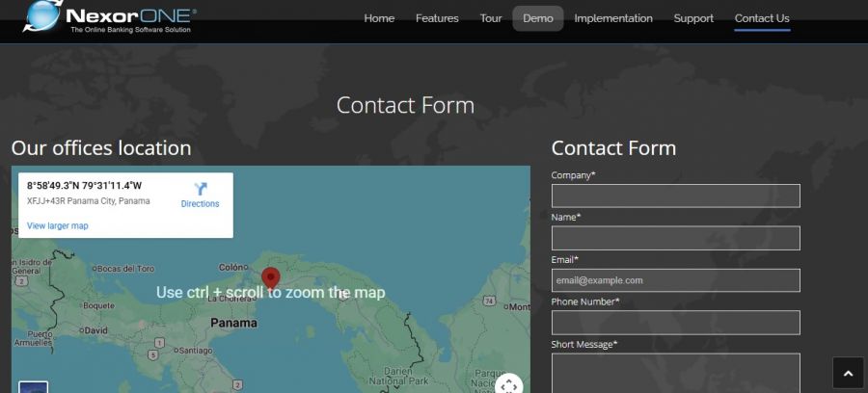The image size is (868, 393).
Task: Select Tour in the top navigation
Action: tap(491, 18)
